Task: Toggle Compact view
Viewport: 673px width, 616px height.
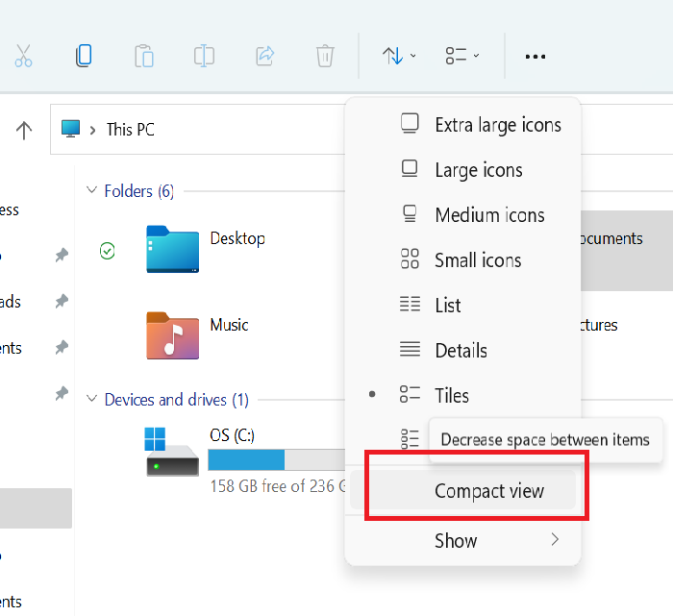Action: click(488, 491)
